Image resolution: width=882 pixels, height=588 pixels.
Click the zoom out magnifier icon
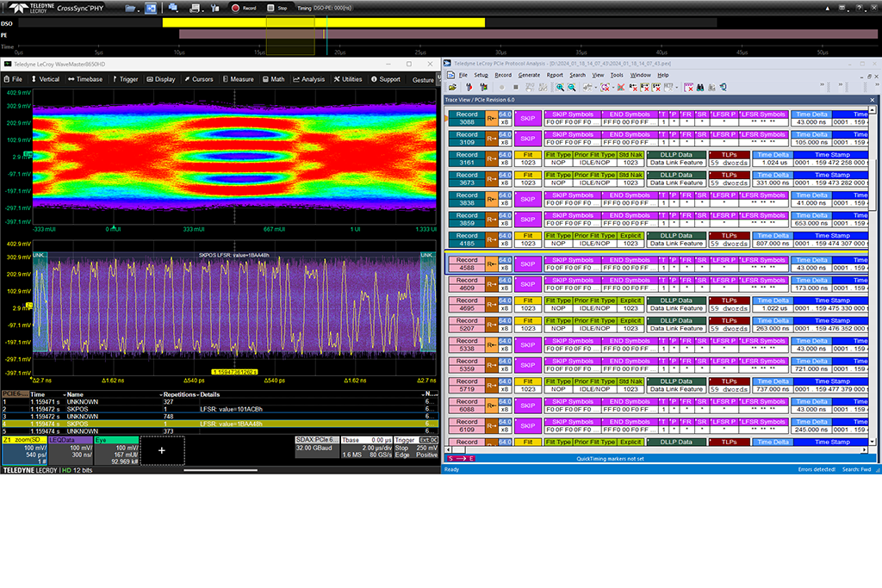point(572,87)
